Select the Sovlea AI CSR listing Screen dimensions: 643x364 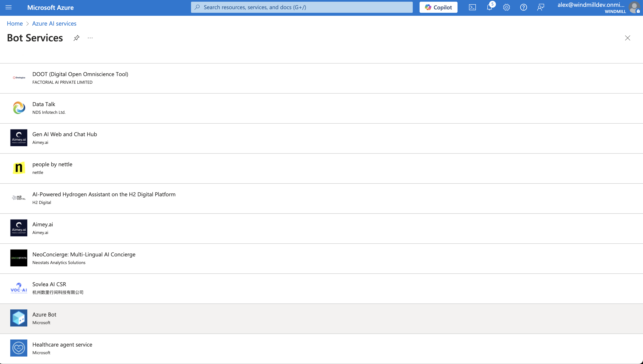(49, 284)
